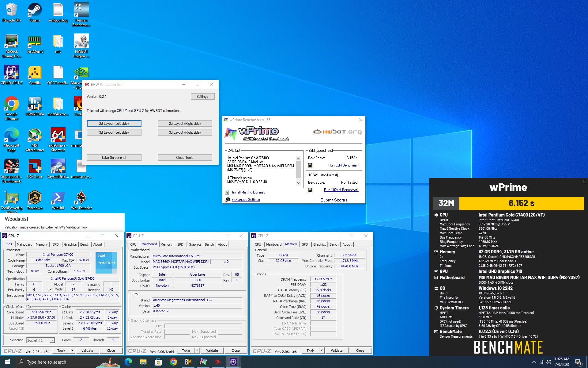Launch Steam from the desktop
Viewport: 588px width, 368px height.
[x=35, y=12]
